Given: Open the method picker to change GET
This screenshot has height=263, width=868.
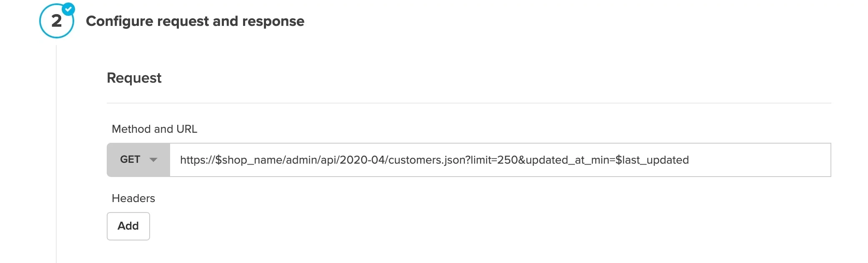Looking at the screenshot, I should [x=138, y=159].
